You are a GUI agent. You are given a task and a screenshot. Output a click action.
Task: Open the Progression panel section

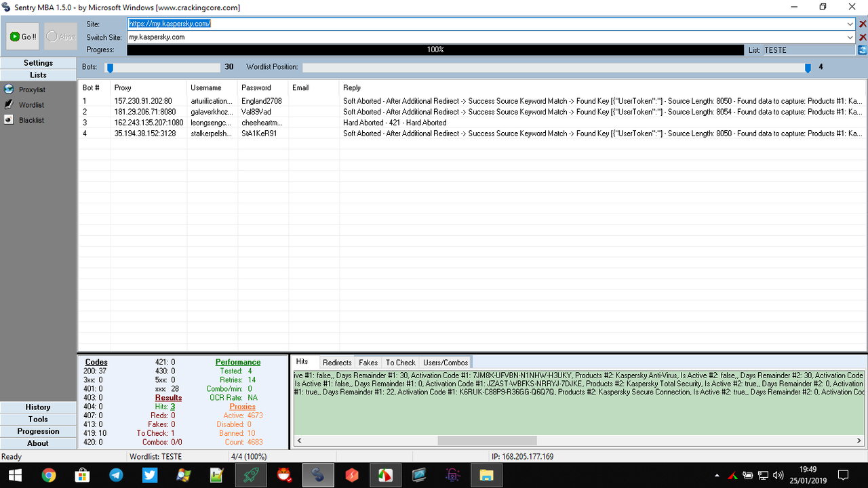pyautogui.click(x=38, y=432)
